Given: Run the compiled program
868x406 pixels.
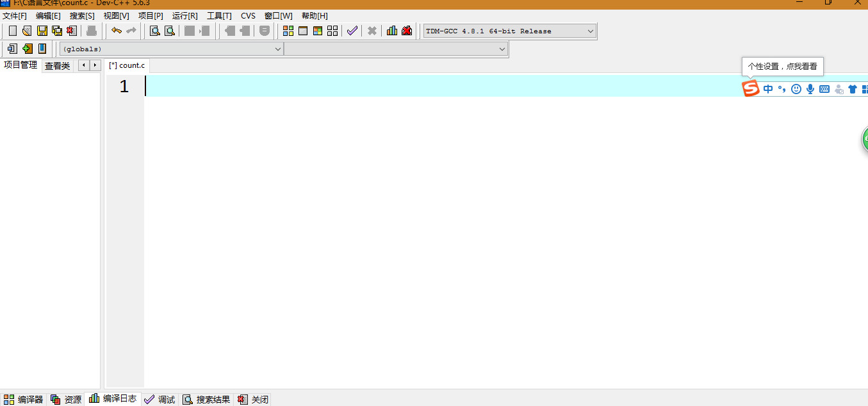Looking at the screenshot, I should (x=303, y=31).
